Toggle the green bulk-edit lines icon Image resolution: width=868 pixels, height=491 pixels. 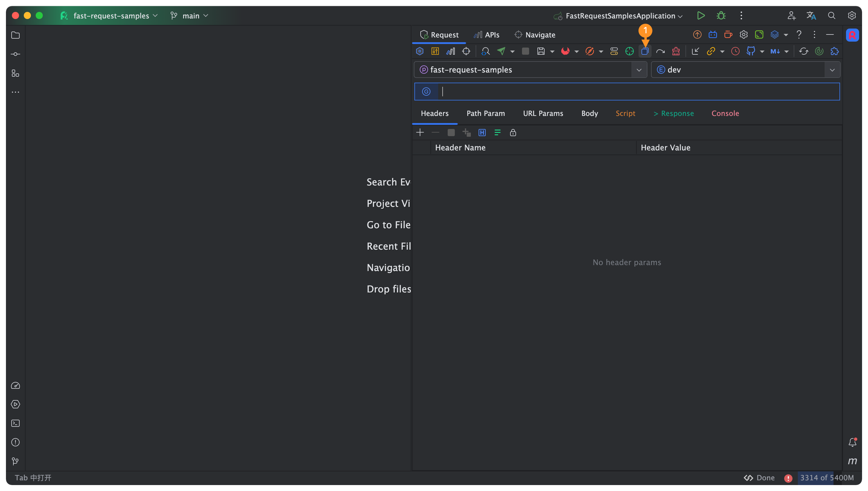click(x=497, y=133)
